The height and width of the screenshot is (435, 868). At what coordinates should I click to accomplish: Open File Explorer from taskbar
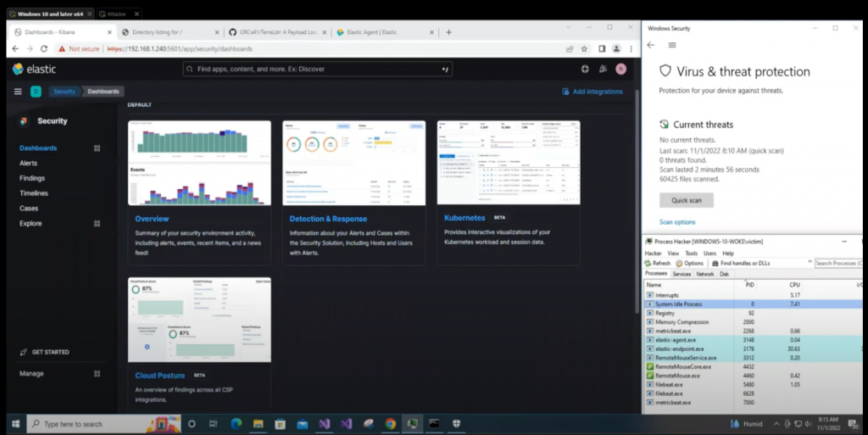pyautogui.click(x=258, y=424)
